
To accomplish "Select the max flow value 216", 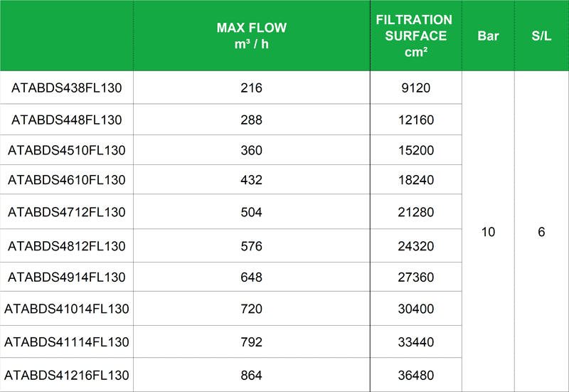I will click(252, 88).
